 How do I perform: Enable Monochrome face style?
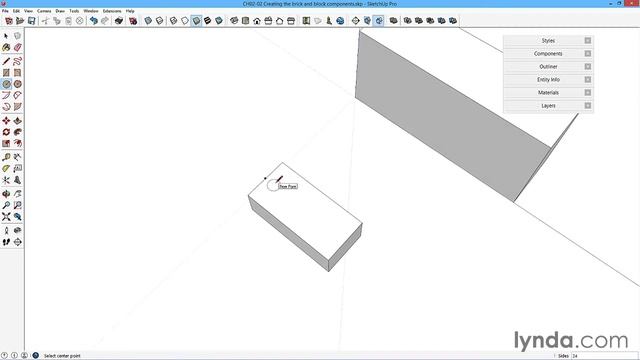[x=219, y=21]
